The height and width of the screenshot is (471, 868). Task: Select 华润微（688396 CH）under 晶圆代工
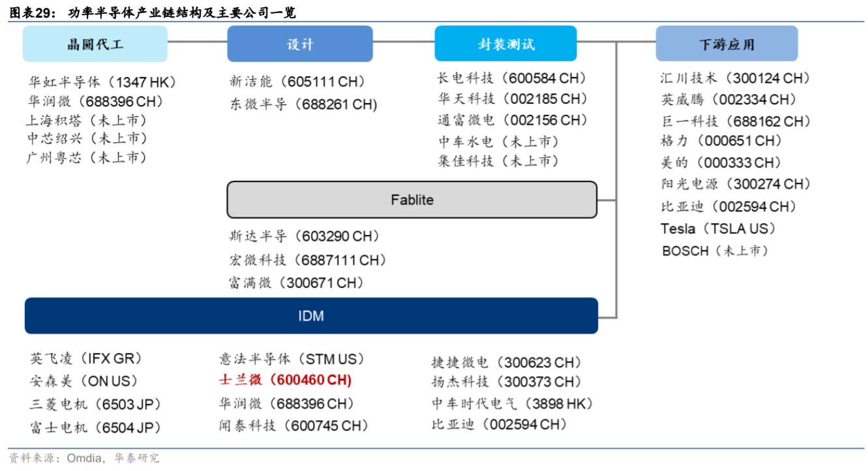click(96, 102)
